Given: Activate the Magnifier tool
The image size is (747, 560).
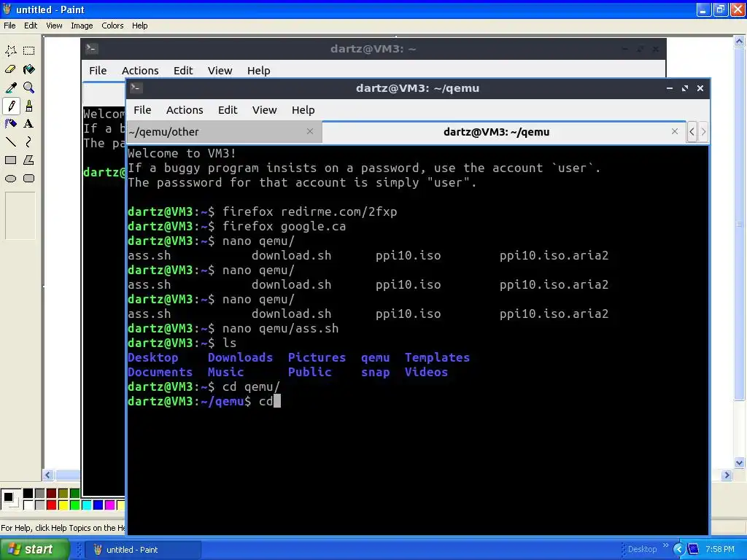Looking at the screenshot, I should [x=29, y=87].
